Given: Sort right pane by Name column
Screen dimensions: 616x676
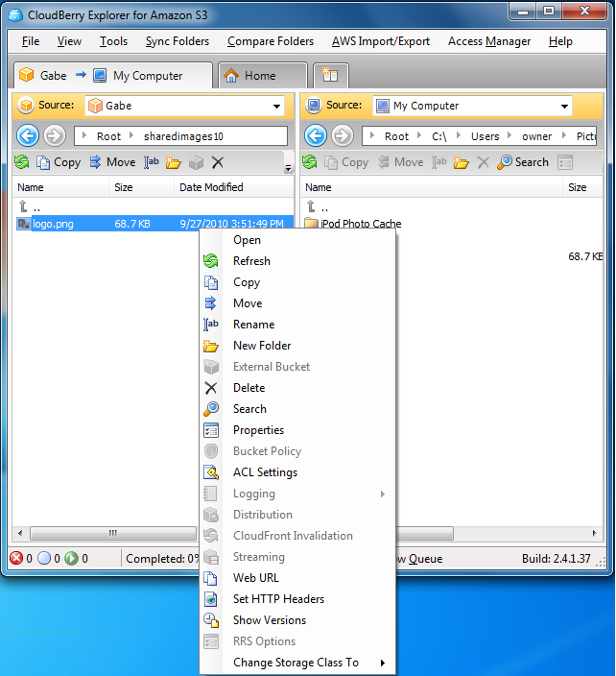Looking at the screenshot, I should (x=431, y=187).
